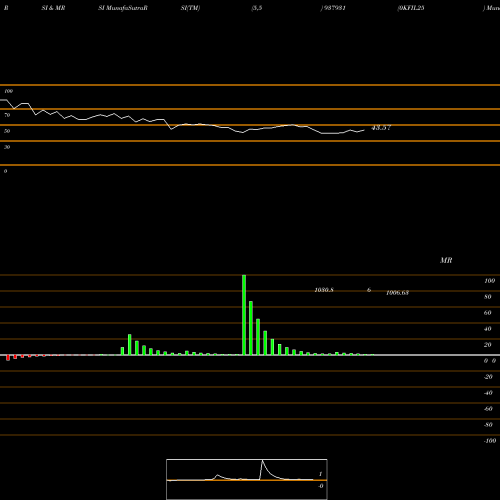Click the -40 label on MR right axis

click(x=488, y=393)
